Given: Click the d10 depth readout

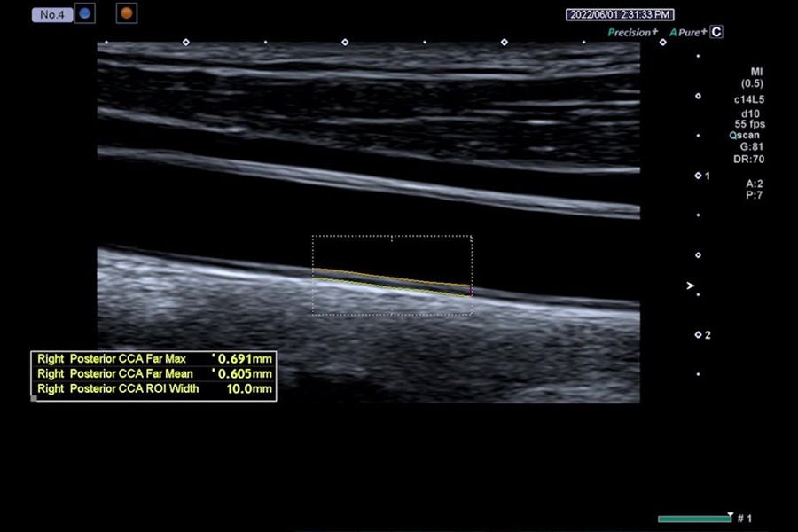Looking at the screenshot, I should tap(751, 114).
